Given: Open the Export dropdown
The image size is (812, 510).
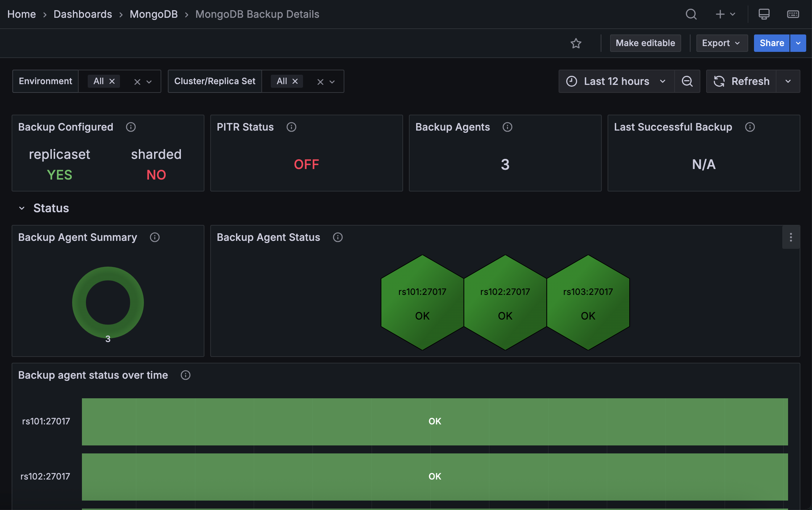Looking at the screenshot, I should [721, 43].
